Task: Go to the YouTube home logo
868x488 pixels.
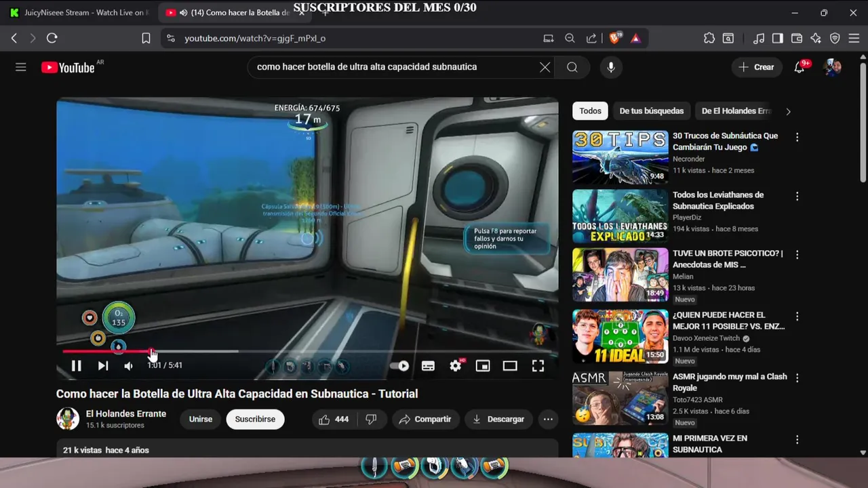Action: point(68,67)
